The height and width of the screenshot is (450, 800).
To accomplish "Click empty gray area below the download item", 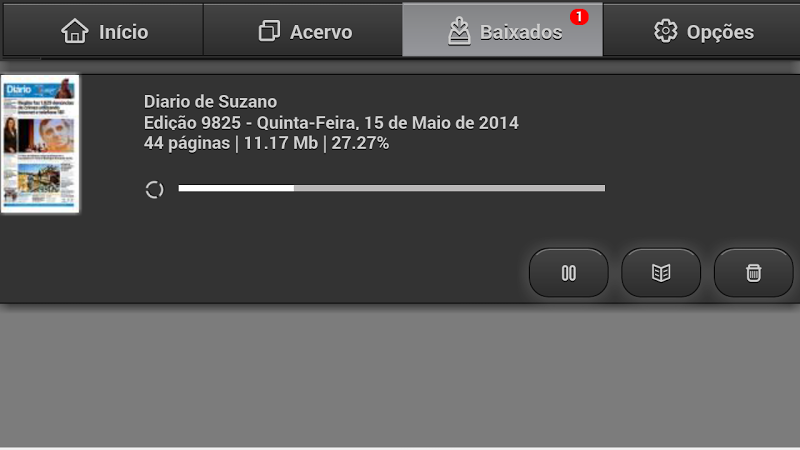I will pyautogui.click(x=400, y=378).
